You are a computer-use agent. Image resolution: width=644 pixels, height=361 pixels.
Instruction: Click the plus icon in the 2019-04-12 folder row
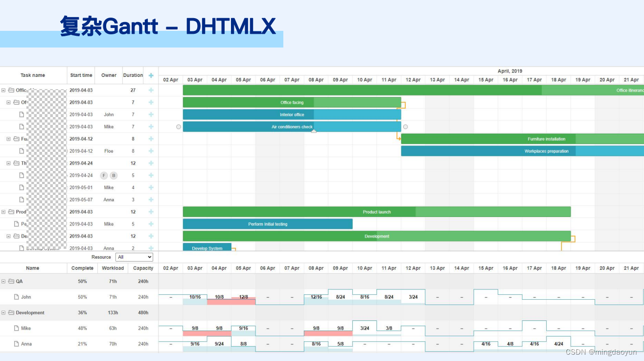click(x=151, y=139)
